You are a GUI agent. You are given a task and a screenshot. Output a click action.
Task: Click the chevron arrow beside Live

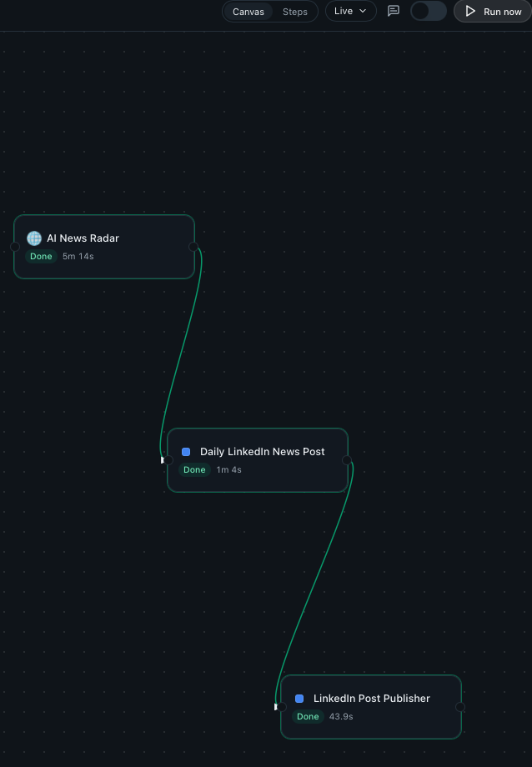pyautogui.click(x=363, y=11)
